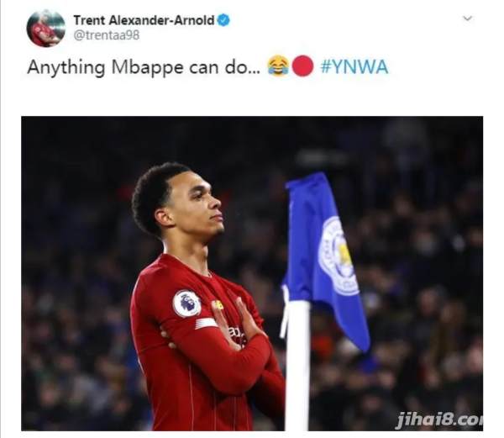Click the white striped armband on sleeve
Viewport: 504px width, 438px height.
pos(206,323)
